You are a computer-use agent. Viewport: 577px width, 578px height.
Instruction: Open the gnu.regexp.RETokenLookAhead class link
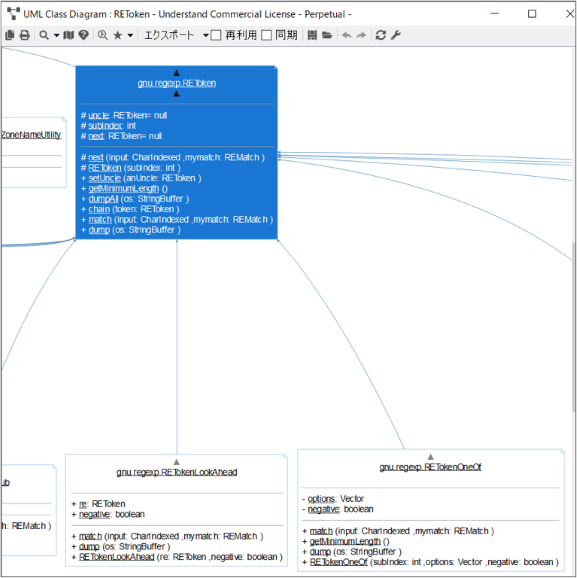coord(177,472)
